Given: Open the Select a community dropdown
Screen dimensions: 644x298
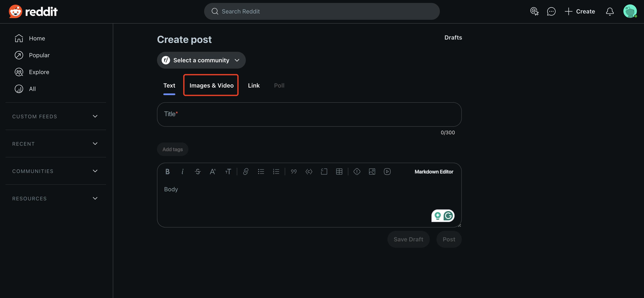Looking at the screenshot, I should pyautogui.click(x=201, y=60).
